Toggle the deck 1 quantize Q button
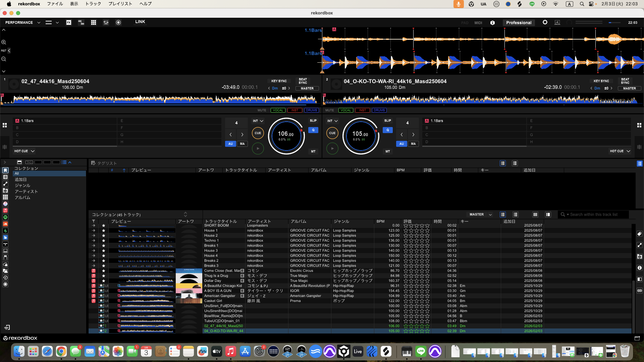The width and height of the screenshot is (644, 362). tap(313, 130)
